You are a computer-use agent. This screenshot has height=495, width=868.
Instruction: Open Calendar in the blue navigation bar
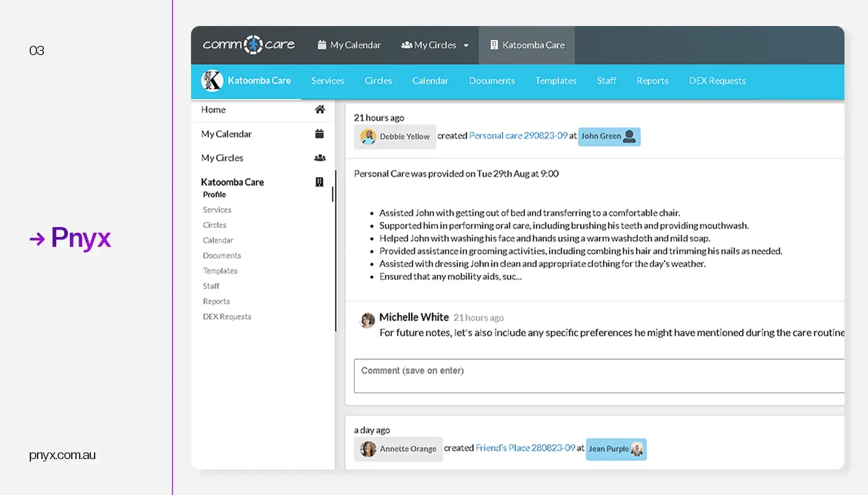430,80
